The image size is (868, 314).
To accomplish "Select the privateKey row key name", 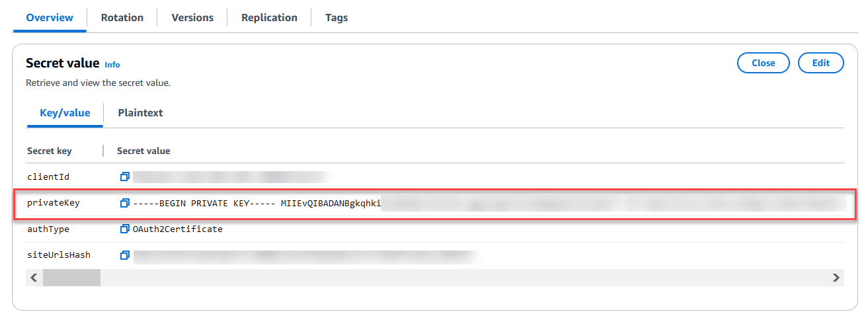I will click(54, 203).
